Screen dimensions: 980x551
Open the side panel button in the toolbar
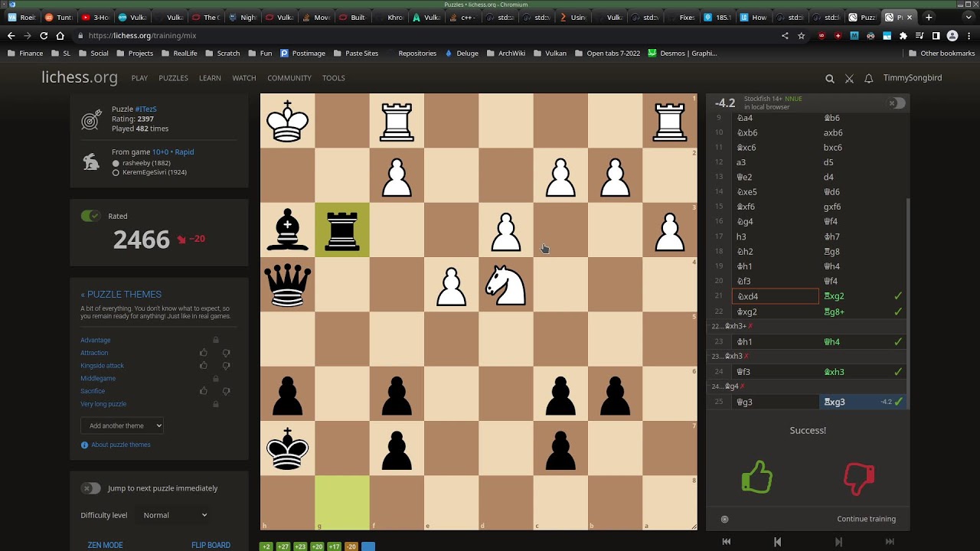tap(936, 35)
